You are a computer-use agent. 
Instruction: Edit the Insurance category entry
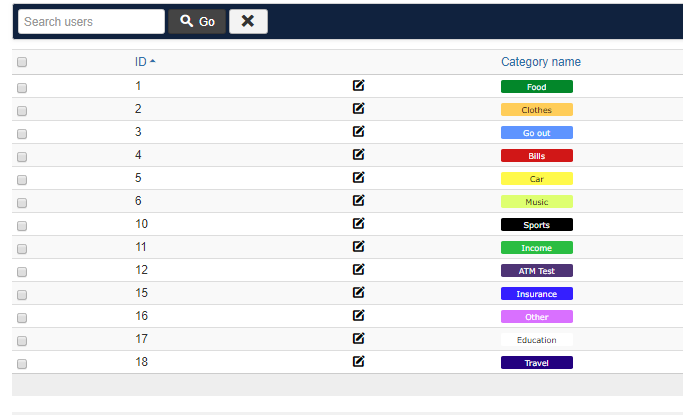pyautogui.click(x=359, y=293)
